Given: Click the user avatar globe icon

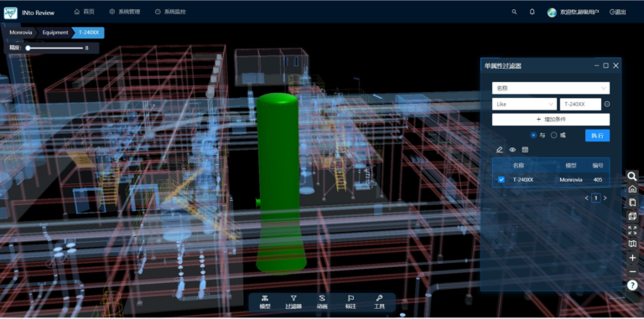Looking at the screenshot, I should point(552,13).
